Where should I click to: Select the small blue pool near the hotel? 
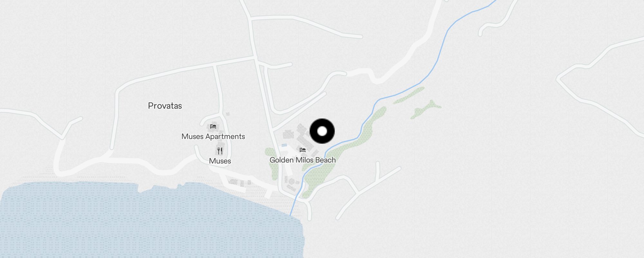coord(284,145)
